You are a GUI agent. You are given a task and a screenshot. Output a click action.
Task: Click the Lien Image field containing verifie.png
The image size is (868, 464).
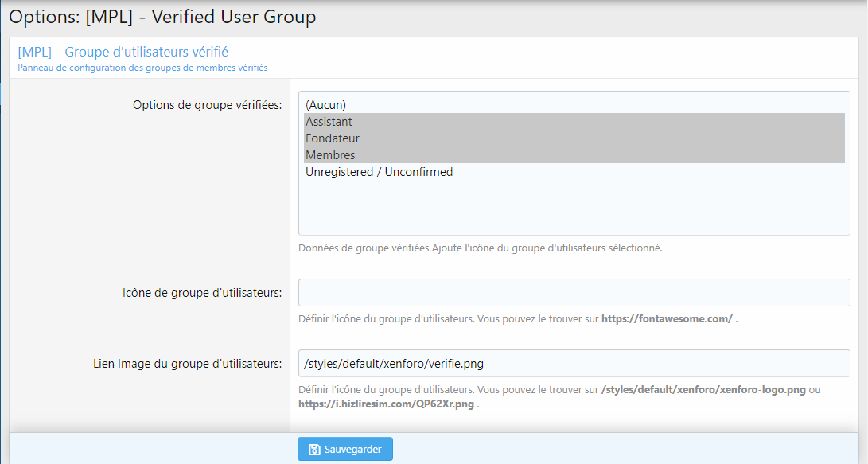coord(574,364)
